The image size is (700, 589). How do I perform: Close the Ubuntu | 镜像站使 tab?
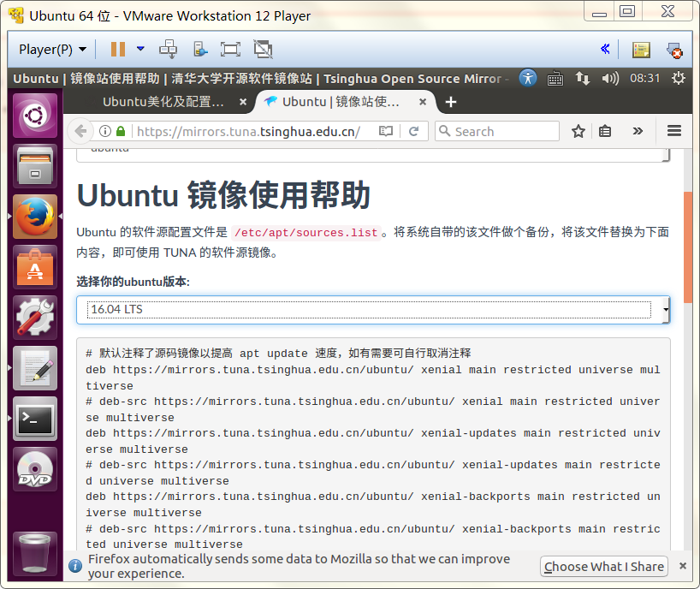click(423, 102)
